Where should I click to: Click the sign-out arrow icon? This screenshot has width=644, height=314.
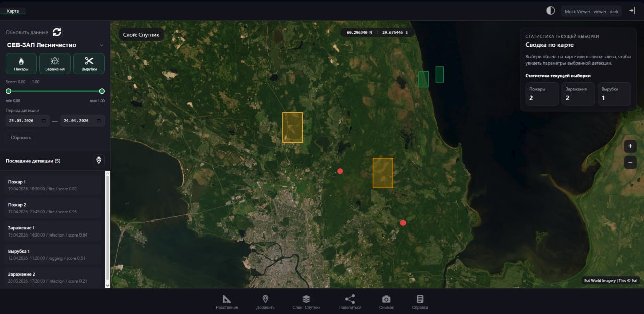(632, 11)
